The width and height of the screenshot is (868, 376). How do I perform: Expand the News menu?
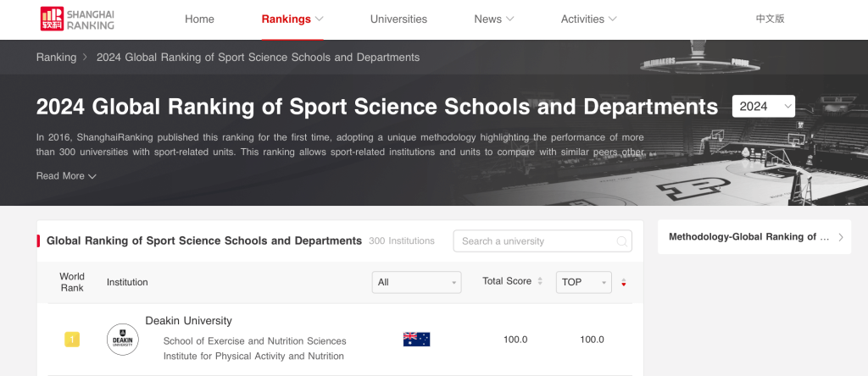point(494,19)
